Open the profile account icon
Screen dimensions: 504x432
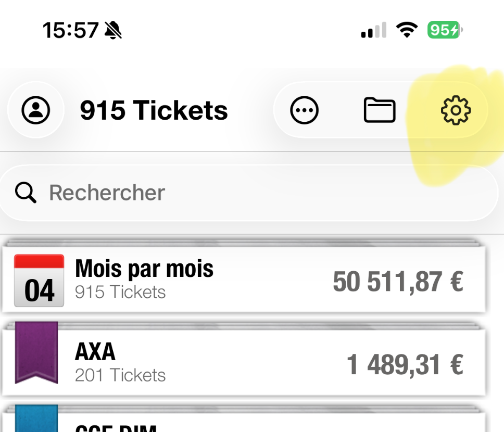click(36, 110)
